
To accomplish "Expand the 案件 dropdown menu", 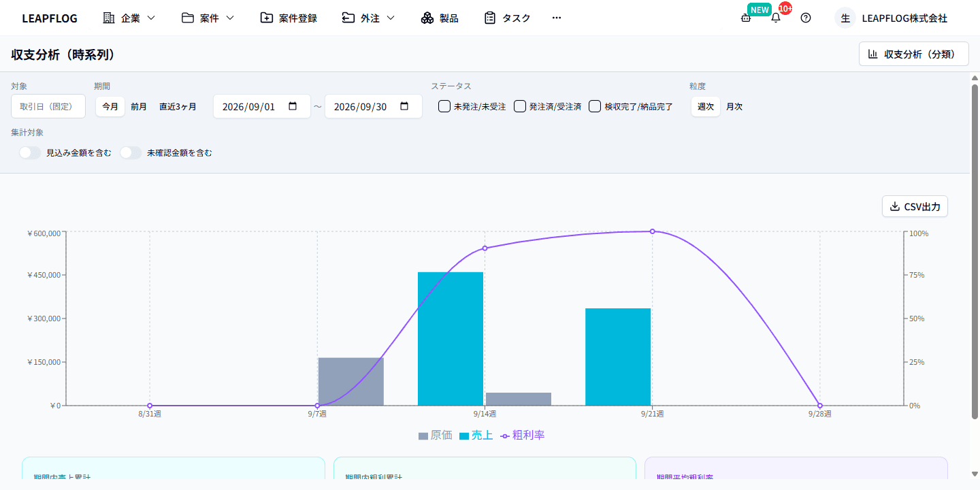I will [208, 18].
